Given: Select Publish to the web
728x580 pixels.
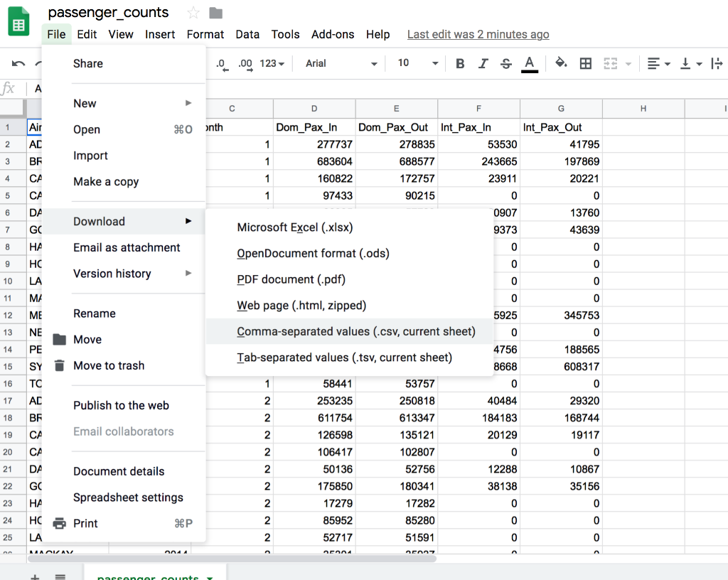Looking at the screenshot, I should tap(124, 405).
